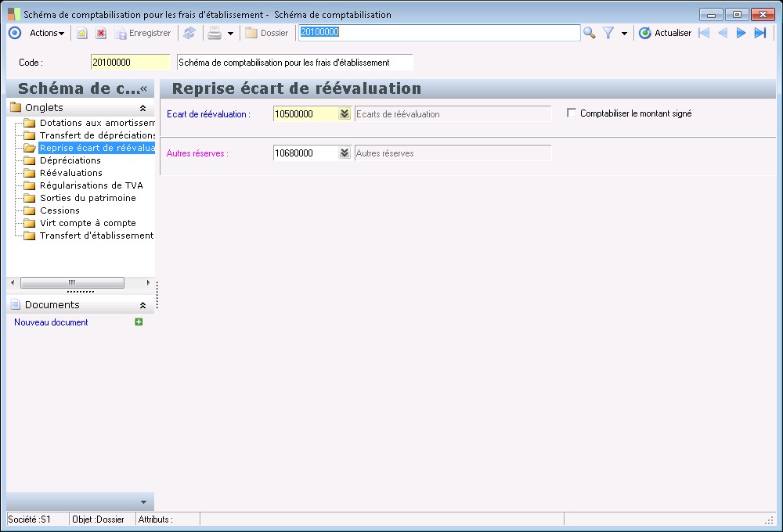The height and width of the screenshot is (532, 783).
Task: Add new document with green plus icon
Action: (x=139, y=322)
